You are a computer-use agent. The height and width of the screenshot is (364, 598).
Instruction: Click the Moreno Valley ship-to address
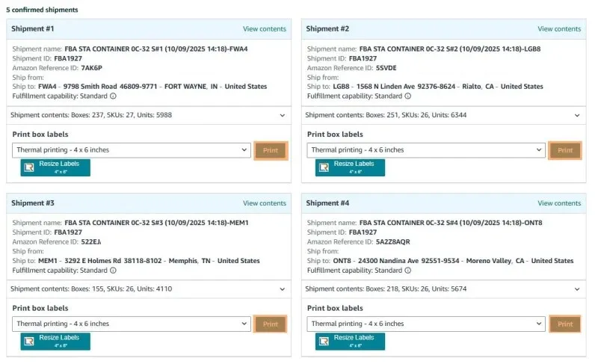[453, 261]
